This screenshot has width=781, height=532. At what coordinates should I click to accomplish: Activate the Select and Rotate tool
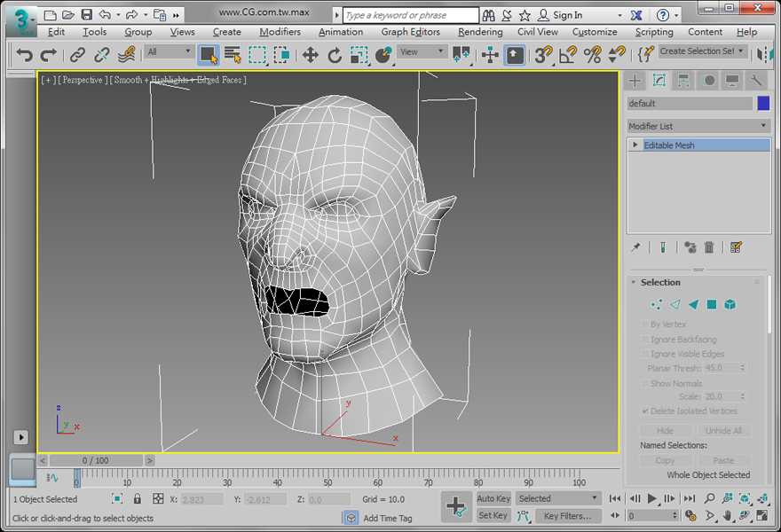pos(335,55)
